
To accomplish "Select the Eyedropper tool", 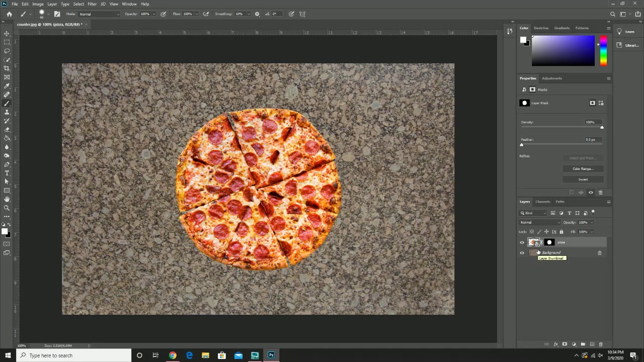I will 7,86.
